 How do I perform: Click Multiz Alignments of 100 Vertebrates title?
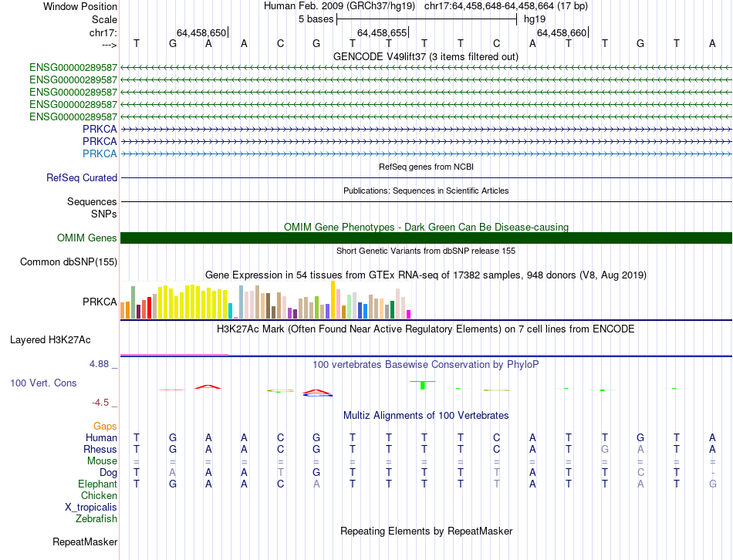[426, 415]
